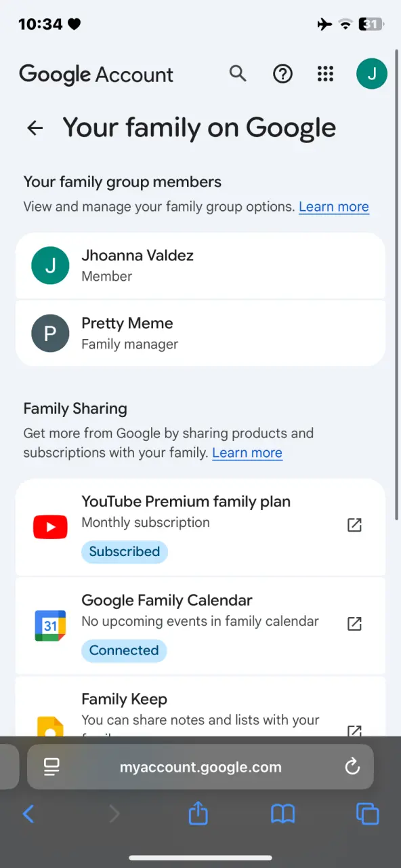Follow Learn more link under family group members
This screenshot has width=401, height=868.
[334, 207]
